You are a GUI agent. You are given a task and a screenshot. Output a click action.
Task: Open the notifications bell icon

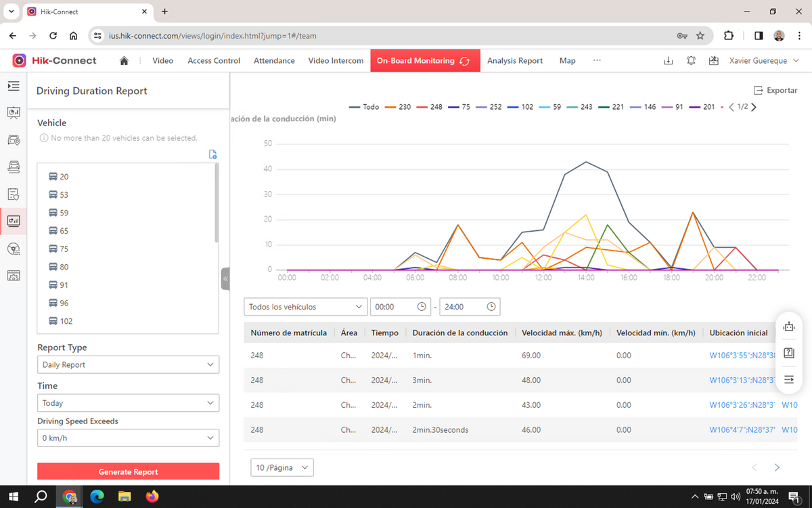point(691,60)
